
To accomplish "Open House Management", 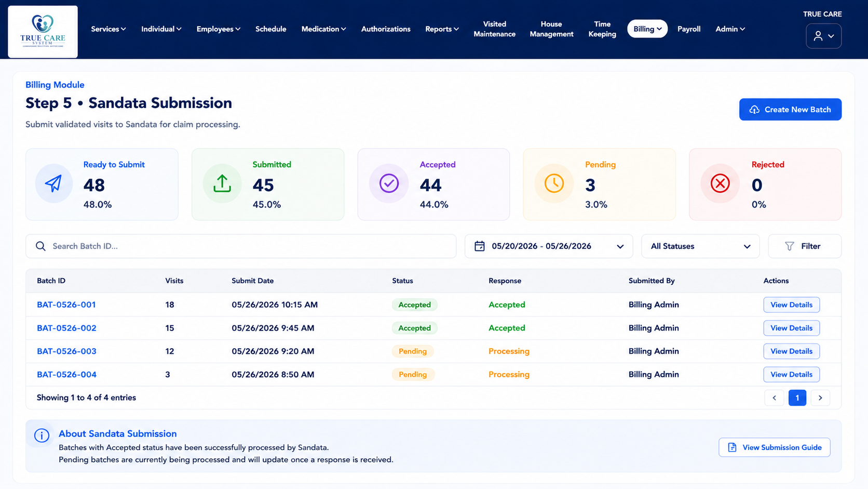I will (x=551, y=29).
